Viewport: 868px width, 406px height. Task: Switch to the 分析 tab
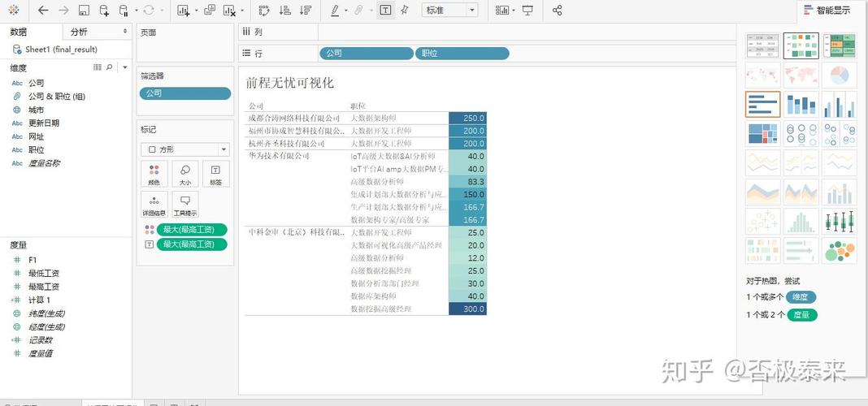[79, 32]
